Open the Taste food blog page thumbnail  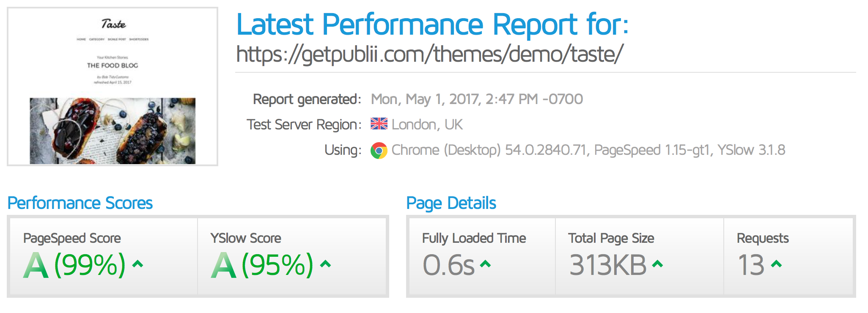click(113, 87)
